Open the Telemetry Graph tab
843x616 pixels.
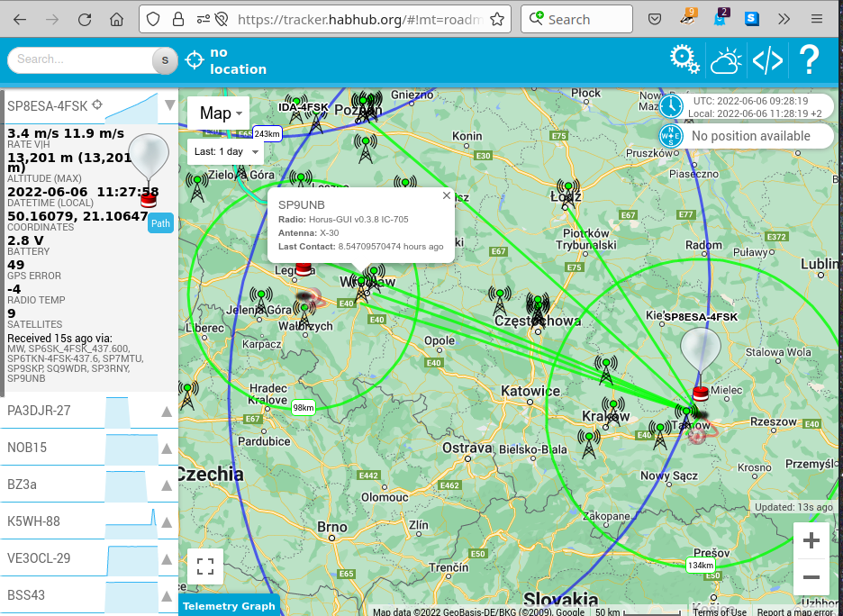(x=229, y=606)
